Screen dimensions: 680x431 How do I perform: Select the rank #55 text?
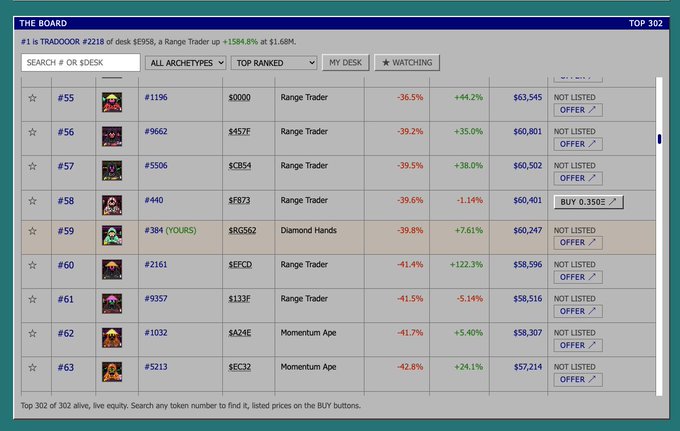tap(65, 98)
